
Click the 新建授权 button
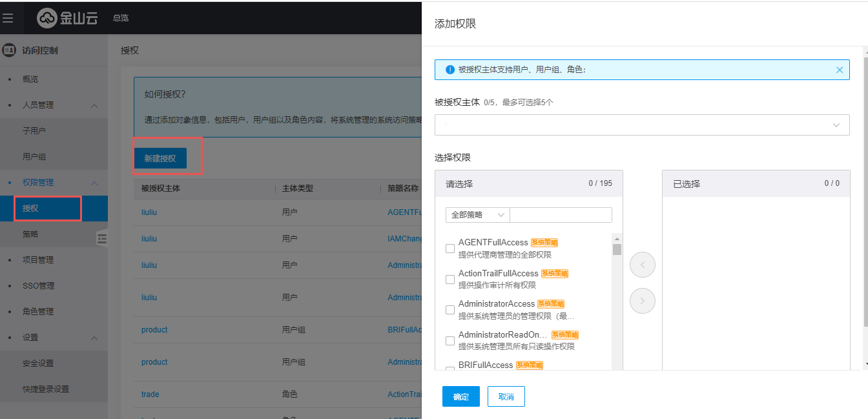(x=160, y=158)
